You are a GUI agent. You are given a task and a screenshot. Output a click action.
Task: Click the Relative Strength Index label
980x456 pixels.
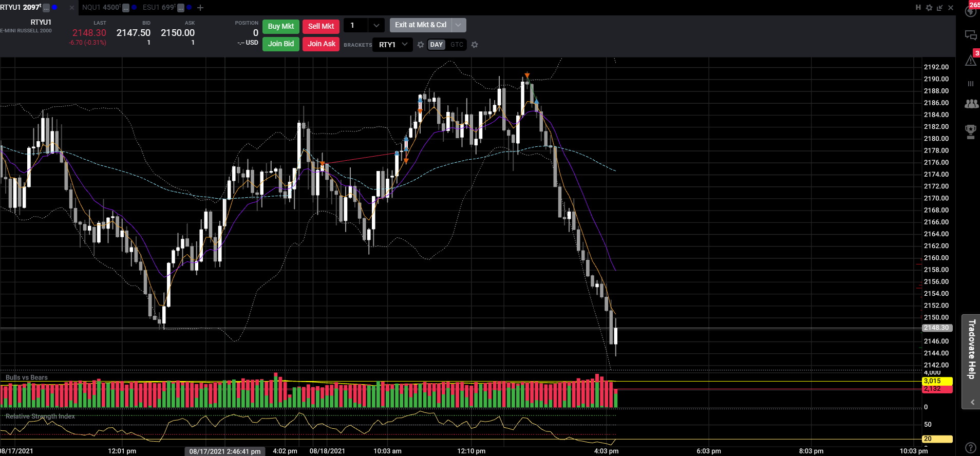click(x=40, y=416)
